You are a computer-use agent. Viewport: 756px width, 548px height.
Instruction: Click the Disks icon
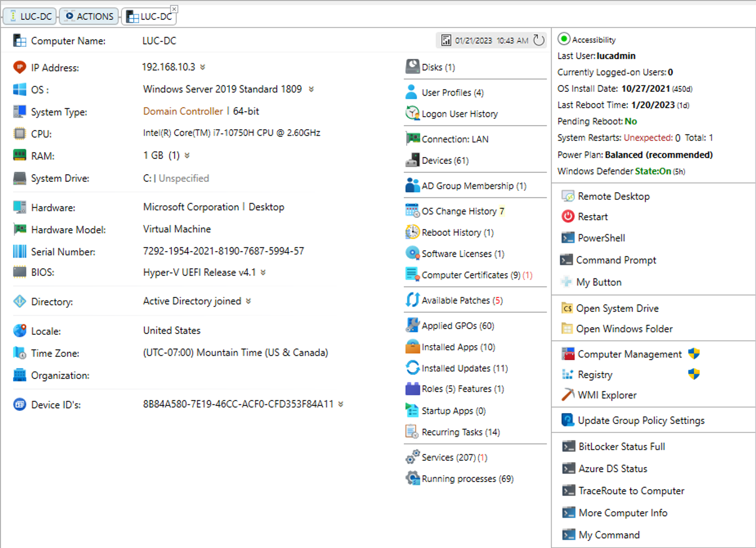(412, 67)
